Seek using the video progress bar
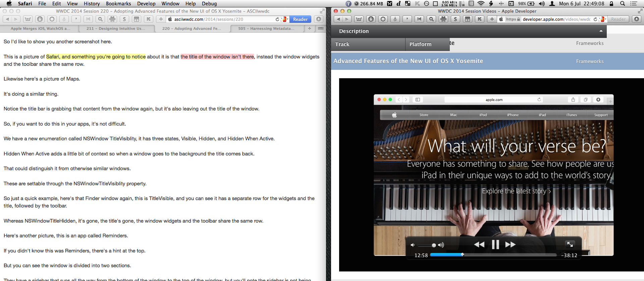 coord(493,255)
